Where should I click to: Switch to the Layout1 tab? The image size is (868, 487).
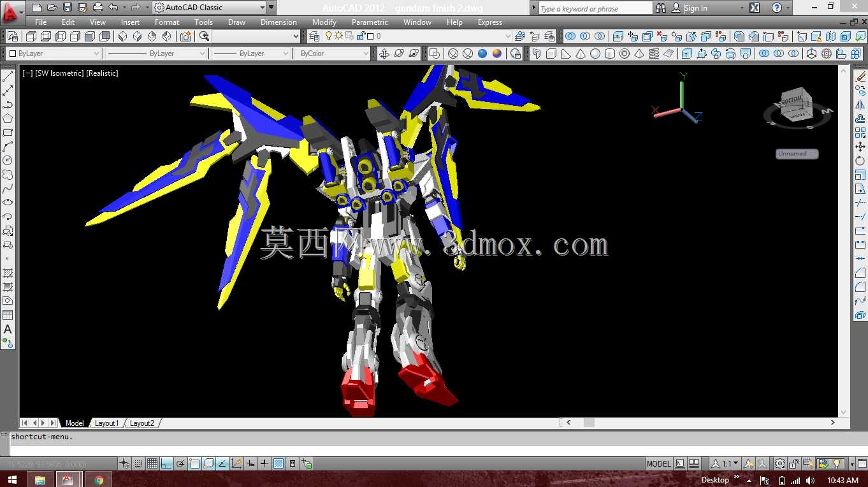107,423
